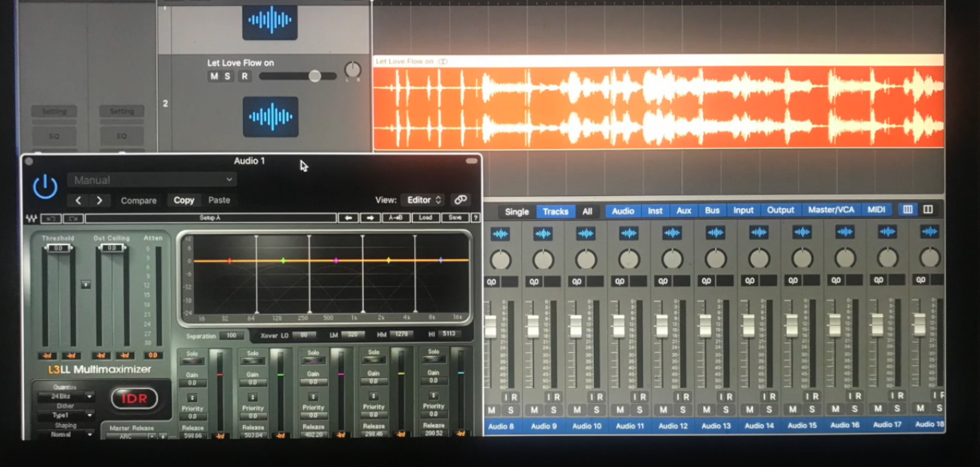Record-enable the Let Love Flow on track
Viewport: 980px width, 467px height.
click(244, 76)
